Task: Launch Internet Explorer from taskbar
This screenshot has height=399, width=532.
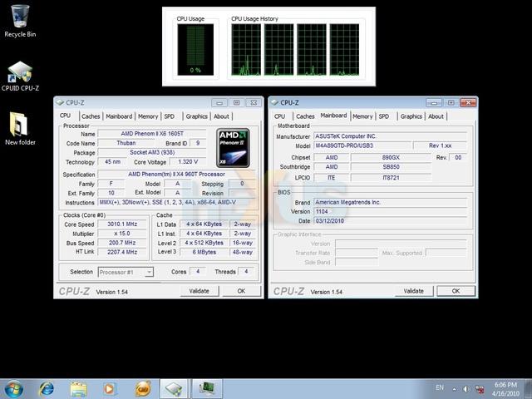Action: point(47,389)
